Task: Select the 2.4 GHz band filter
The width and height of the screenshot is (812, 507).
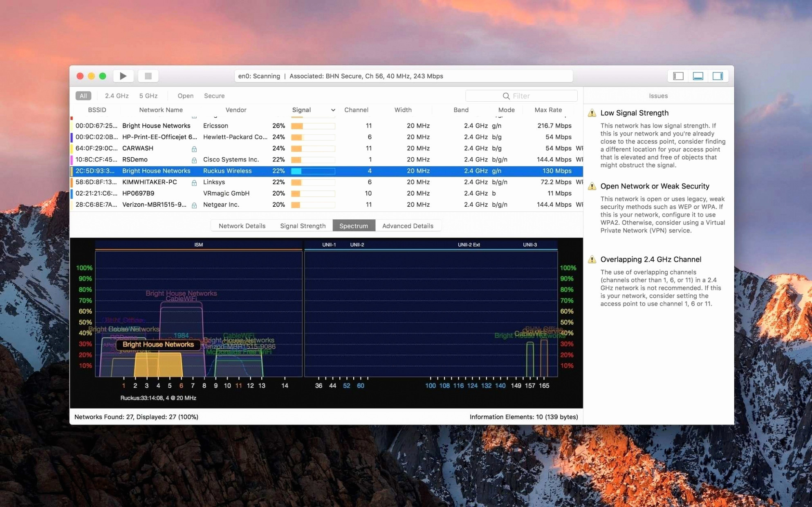Action: coord(115,96)
